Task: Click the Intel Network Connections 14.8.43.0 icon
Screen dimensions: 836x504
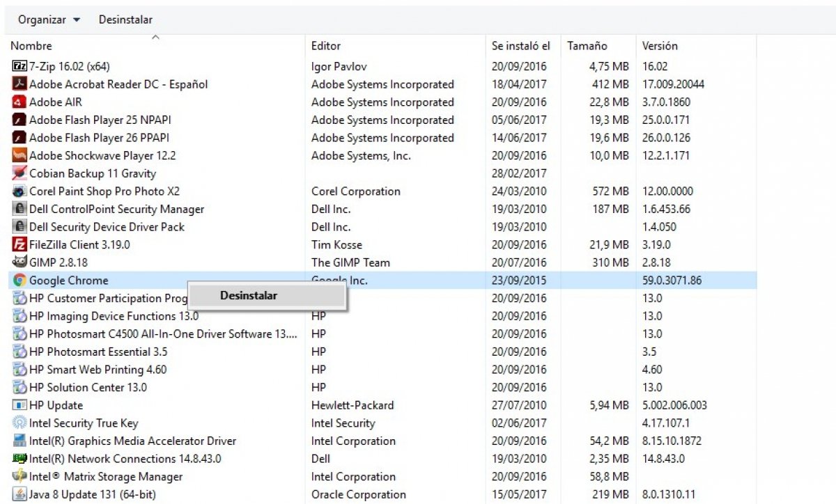Action: (20, 459)
